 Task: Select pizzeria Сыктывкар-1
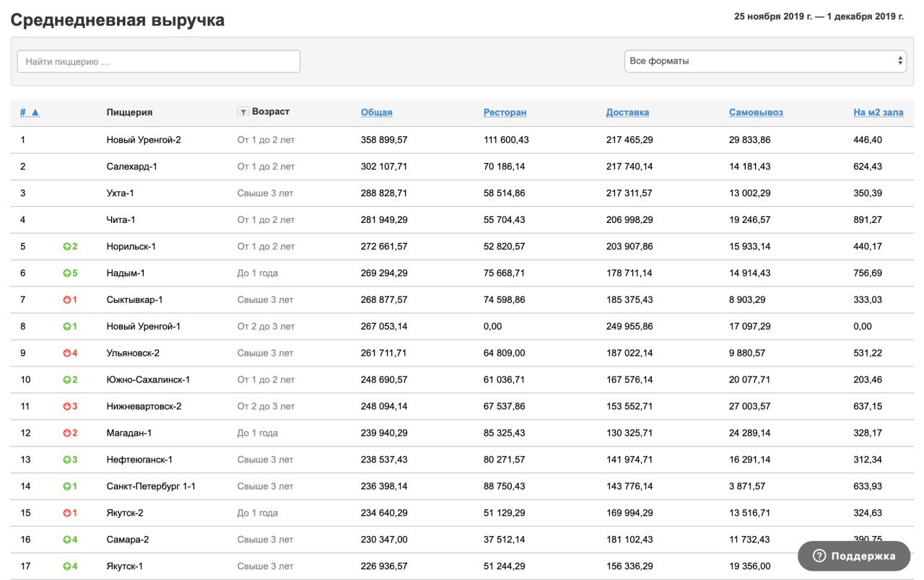click(135, 300)
